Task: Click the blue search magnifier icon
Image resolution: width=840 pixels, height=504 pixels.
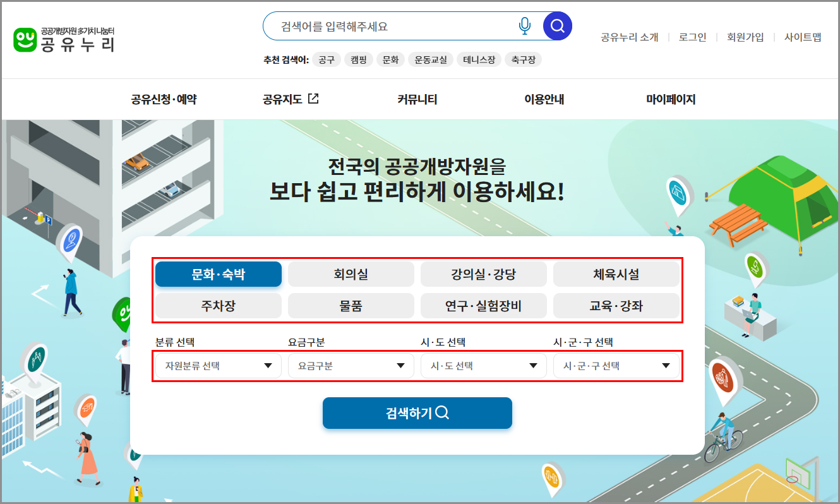Action: click(556, 25)
